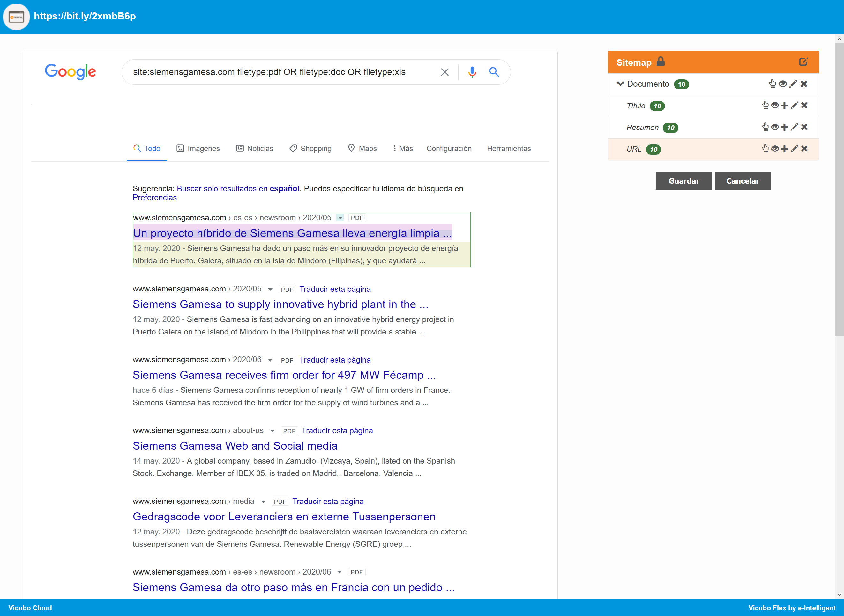
Task: Delete the Título selector
Action: pyautogui.click(x=804, y=106)
